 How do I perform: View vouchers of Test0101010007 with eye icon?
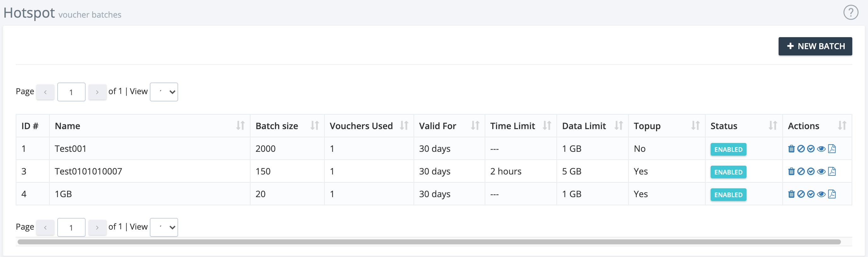821,171
